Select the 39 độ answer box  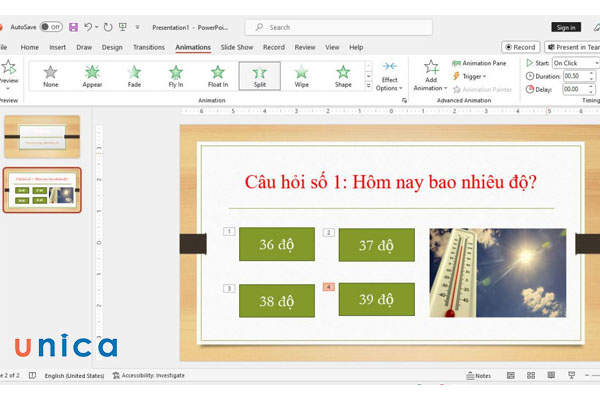pyautogui.click(x=377, y=299)
